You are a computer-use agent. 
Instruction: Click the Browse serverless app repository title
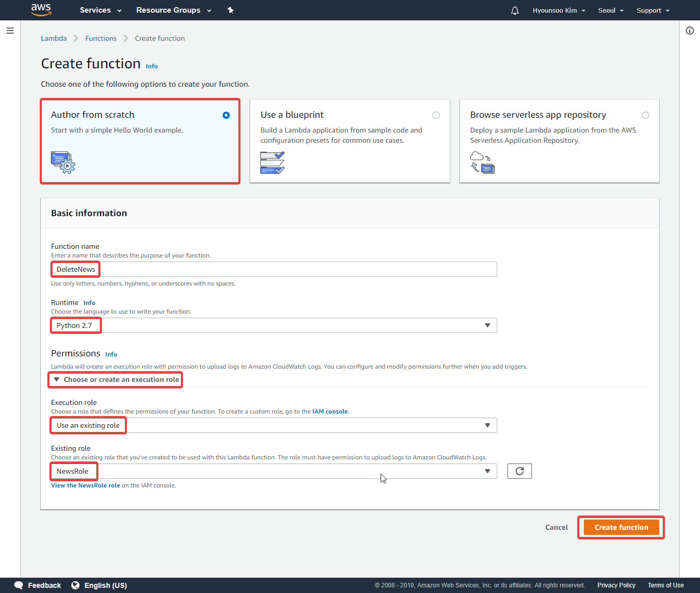tap(538, 115)
